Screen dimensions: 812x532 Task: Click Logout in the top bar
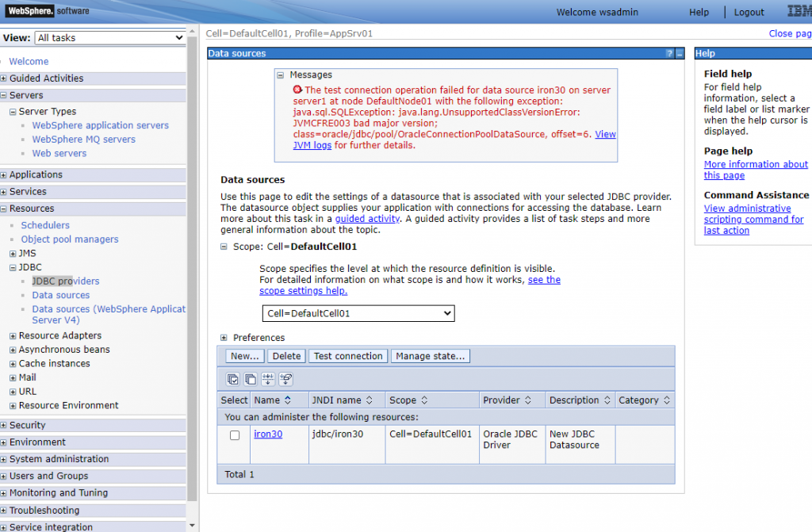(749, 12)
